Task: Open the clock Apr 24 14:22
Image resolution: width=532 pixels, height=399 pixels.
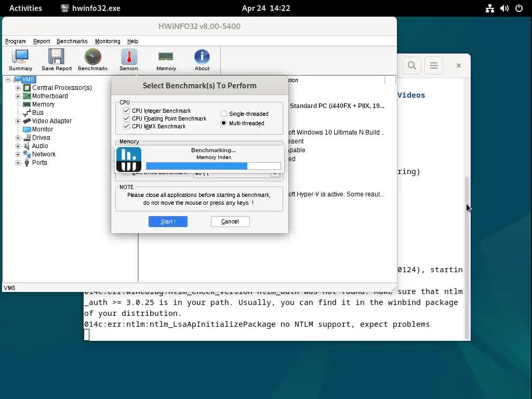Action: pos(266,8)
